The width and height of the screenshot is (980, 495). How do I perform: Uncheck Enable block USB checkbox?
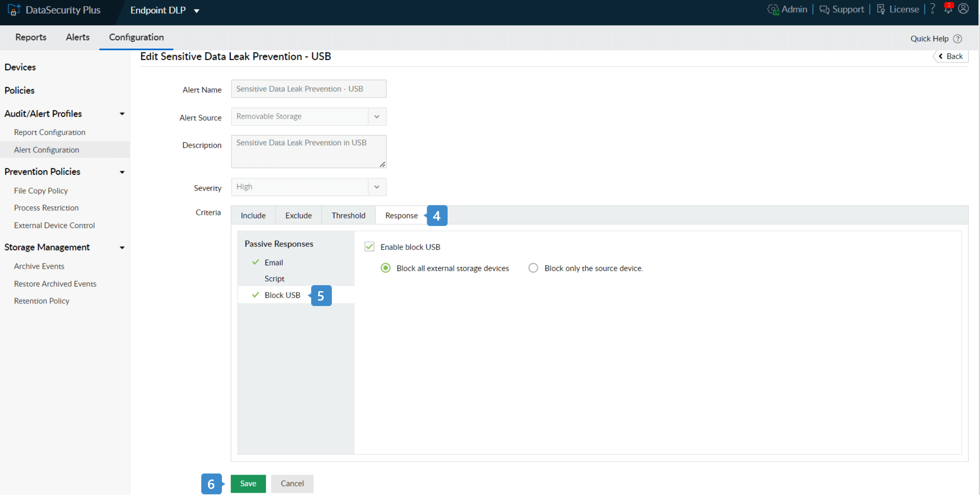369,247
